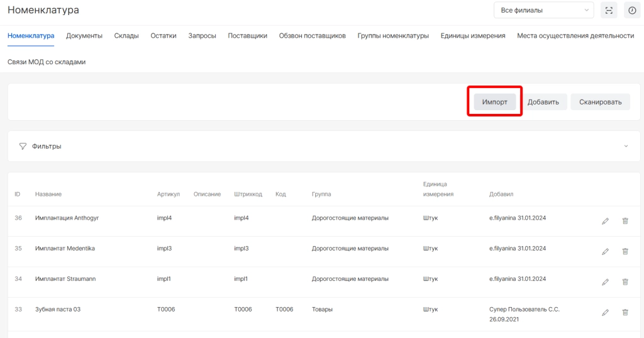Edit Зубная паста 03 with pencil icon
The height and width of the screenshot is (338, 644).
pos(605,312)
